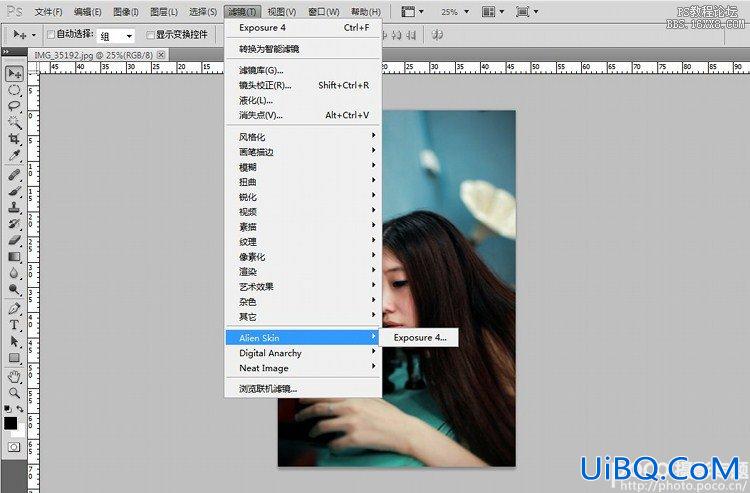Viewport: 750px width, 493px height.
Task: Open 液化(L)... liquify filter
Action: 303,100
